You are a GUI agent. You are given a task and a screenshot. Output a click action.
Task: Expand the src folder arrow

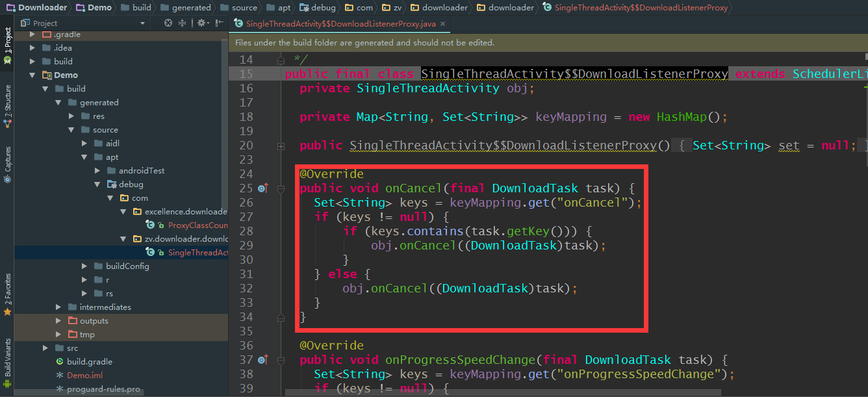coord(45,348)
